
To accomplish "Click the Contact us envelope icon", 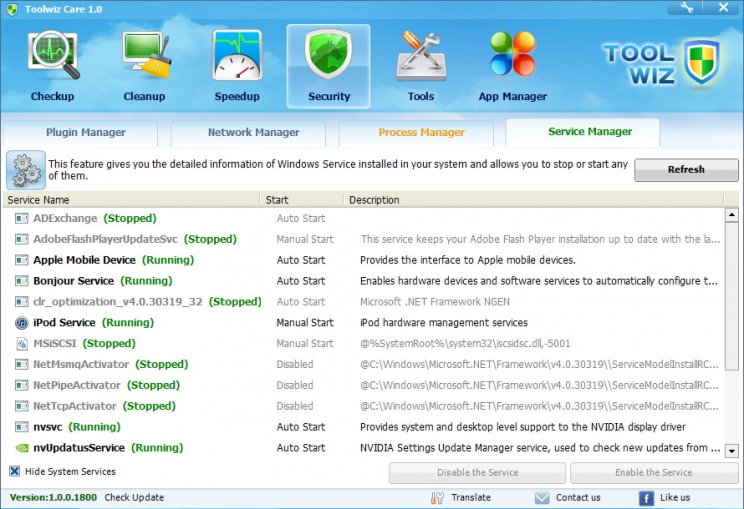I will tap(542, 498).
